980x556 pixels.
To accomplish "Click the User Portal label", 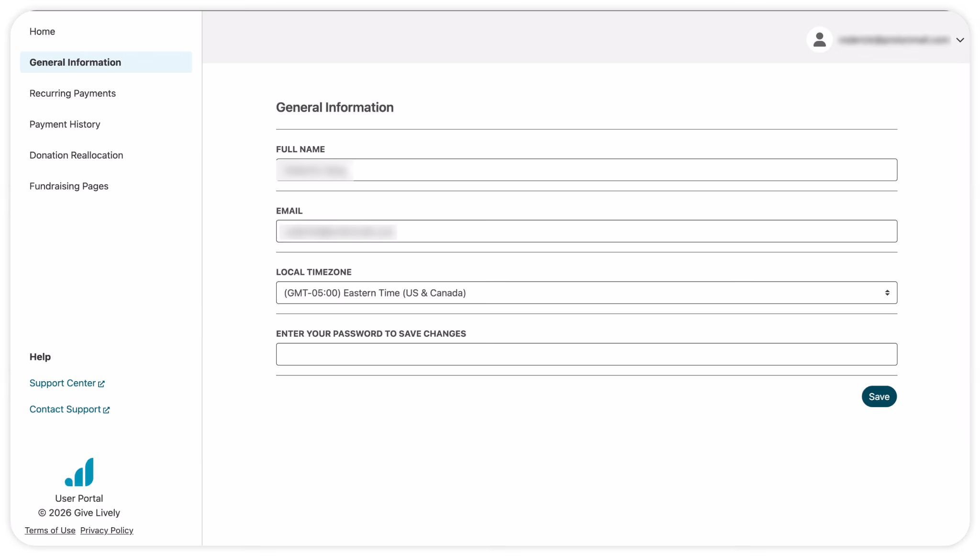I will pos(79,499).
